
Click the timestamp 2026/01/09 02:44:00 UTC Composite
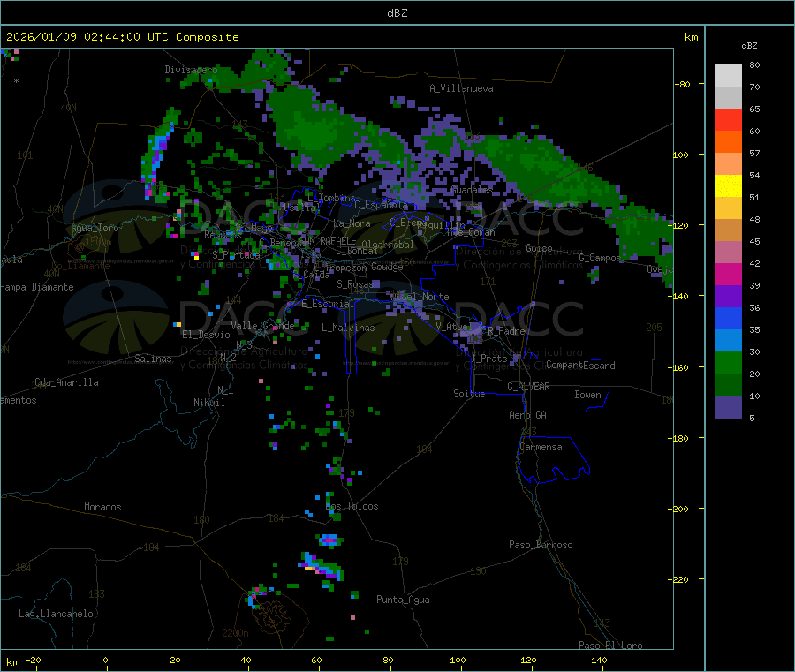pos(122,37)
